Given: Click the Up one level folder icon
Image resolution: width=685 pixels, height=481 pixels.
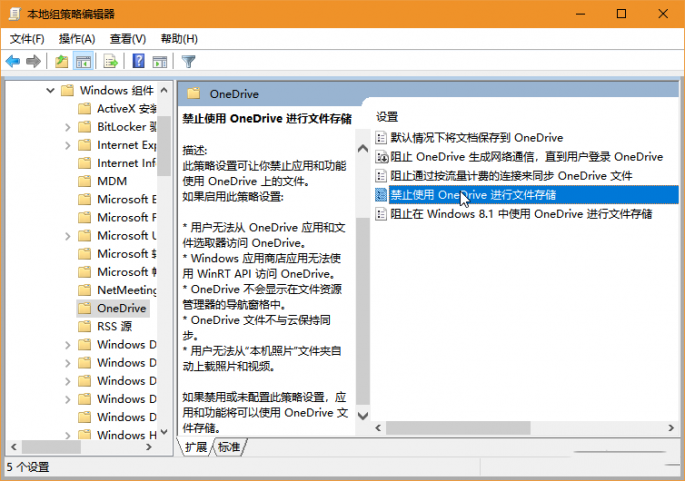Looking at the screenshot, I should coord(62,62).
